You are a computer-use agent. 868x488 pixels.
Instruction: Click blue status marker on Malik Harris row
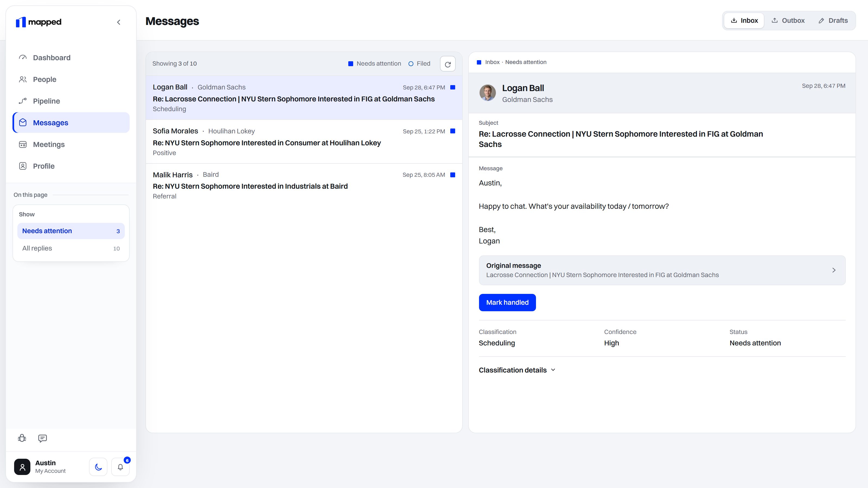coord(453,175)
